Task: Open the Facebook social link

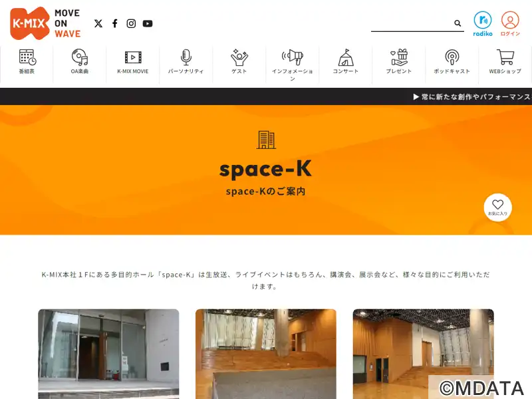Action: tap(115, 23)
